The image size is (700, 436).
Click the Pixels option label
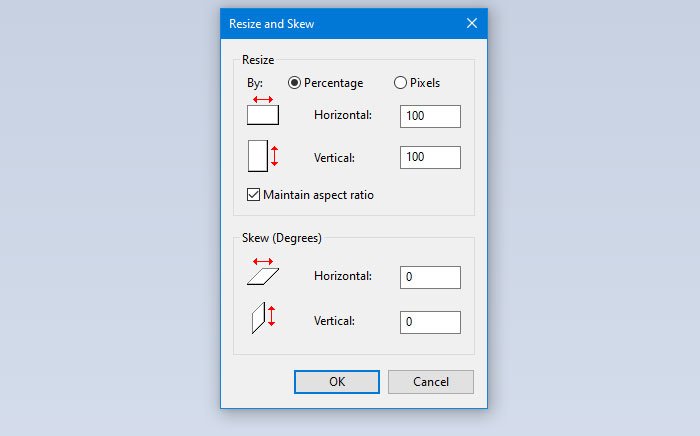pos(425,83)
